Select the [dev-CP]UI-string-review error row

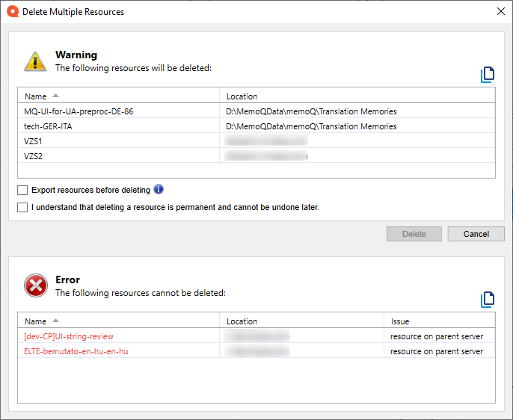[69, 336]
